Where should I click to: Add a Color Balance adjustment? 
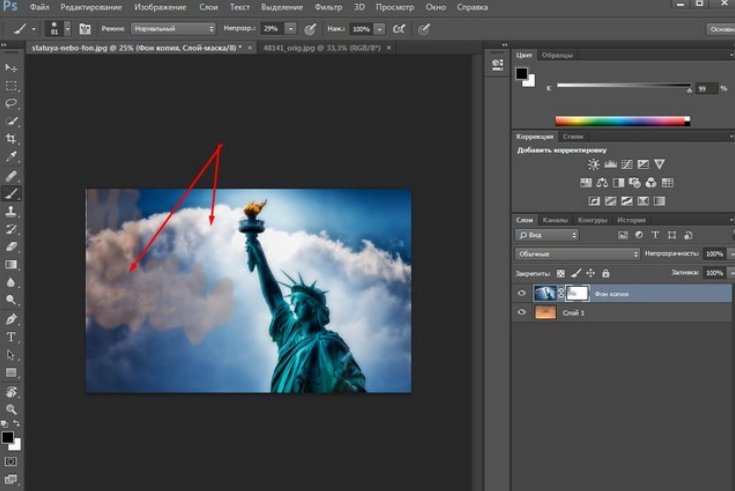602,182
